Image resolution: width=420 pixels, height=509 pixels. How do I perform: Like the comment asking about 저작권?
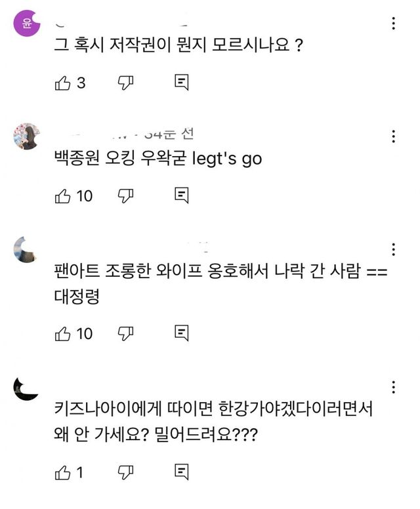click(62, 83)
